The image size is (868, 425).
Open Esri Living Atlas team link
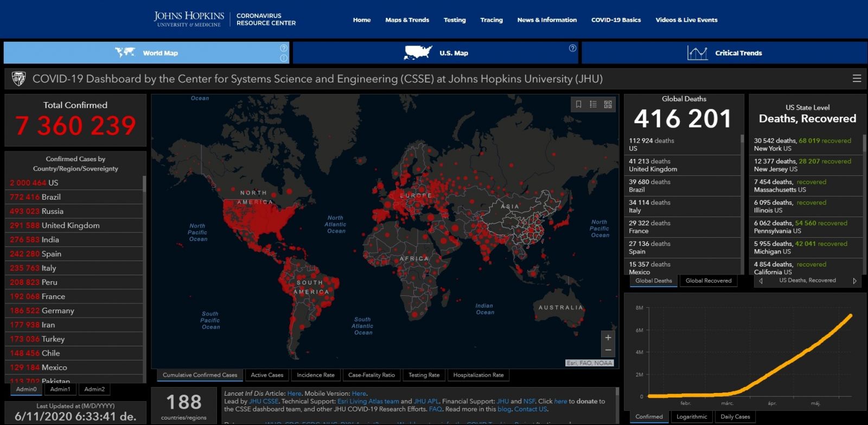point(368,401)
